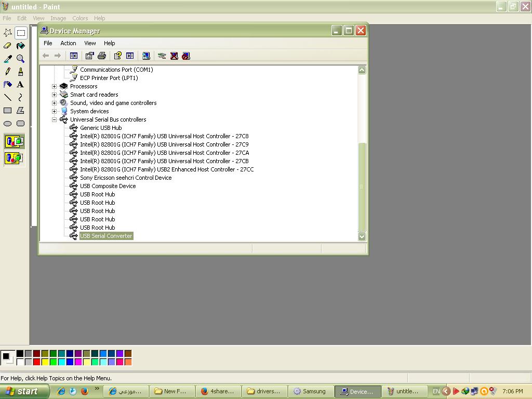Open Device Manager File menu
532x399 pixels.
[48, 43]
